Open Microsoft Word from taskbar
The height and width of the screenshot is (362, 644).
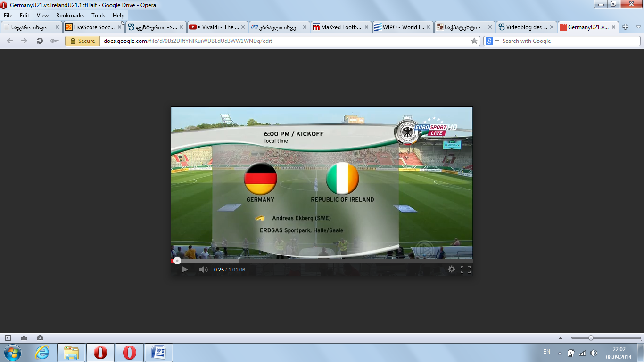pos(159,353)
